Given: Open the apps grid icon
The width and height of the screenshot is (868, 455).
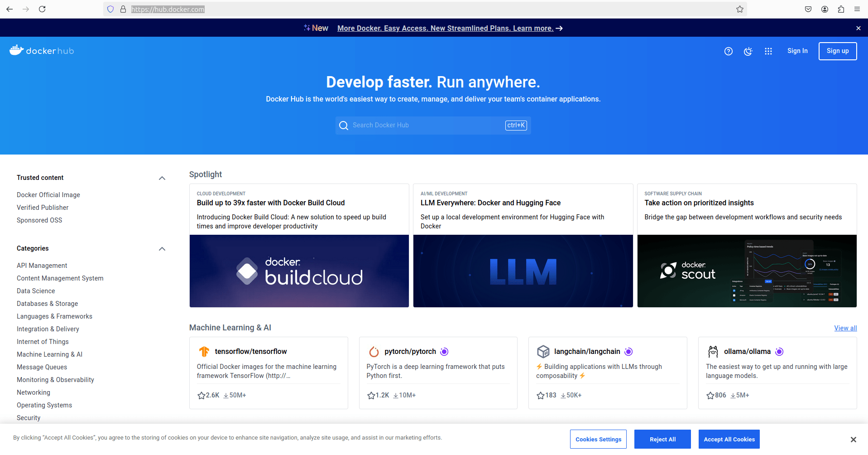Looking at the screenshot, I should pos(768,51).
